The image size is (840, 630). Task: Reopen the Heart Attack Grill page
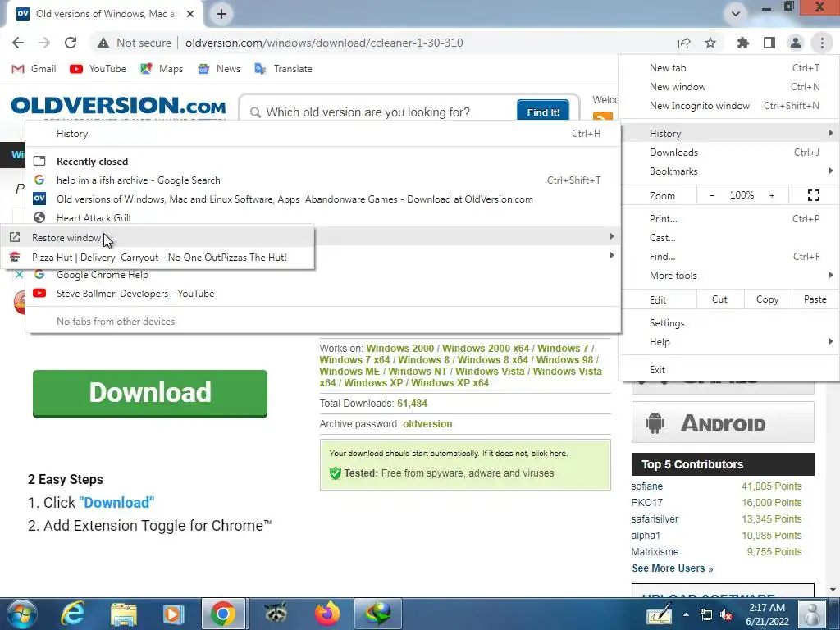(x=323, y=217)
